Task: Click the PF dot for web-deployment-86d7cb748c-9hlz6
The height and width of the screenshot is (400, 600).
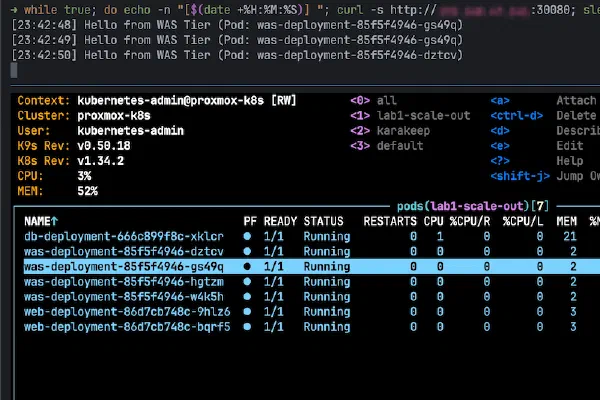Action: tap(248, 312)
